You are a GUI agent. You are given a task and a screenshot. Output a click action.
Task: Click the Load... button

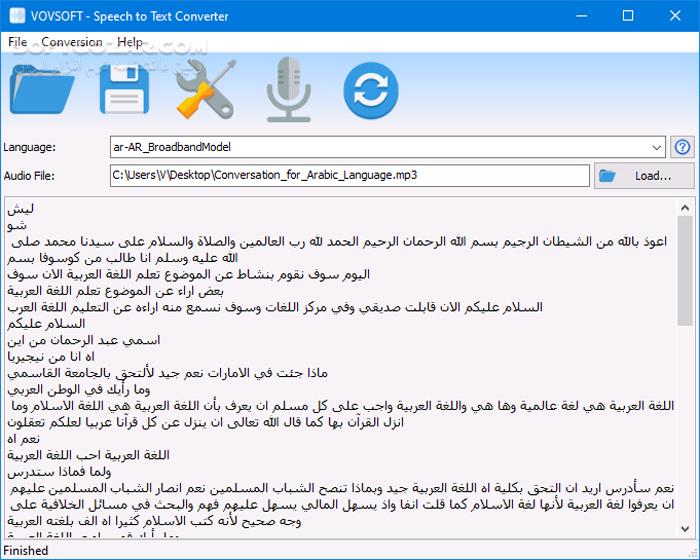(x=644, y=176)
